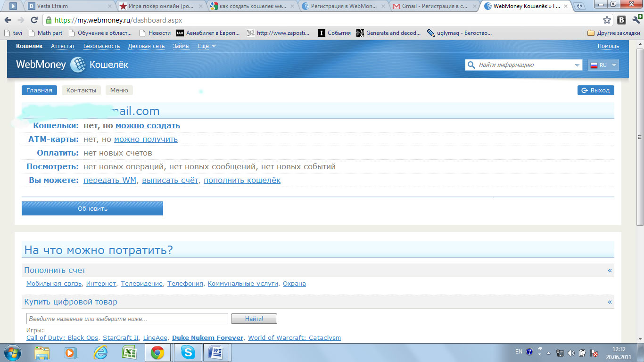Open the Другие закладки bookmarks folder

point(614,33)
